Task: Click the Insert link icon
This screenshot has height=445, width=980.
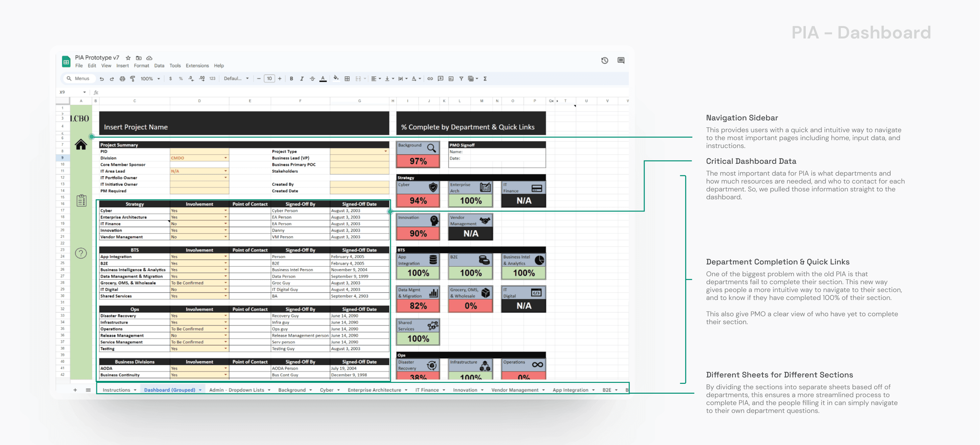Action: pyautogui.click(x=430, y=79)
